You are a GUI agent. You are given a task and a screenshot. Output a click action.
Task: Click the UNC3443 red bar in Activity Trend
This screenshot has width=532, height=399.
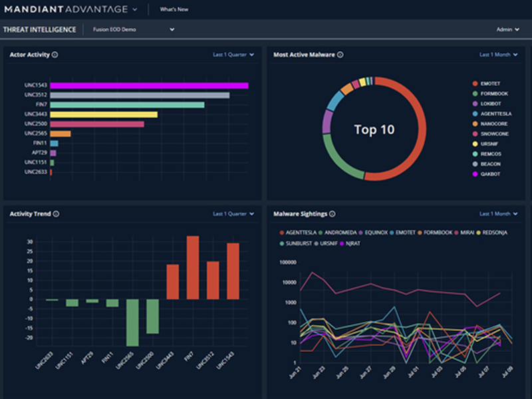click(x=173, y=281)
